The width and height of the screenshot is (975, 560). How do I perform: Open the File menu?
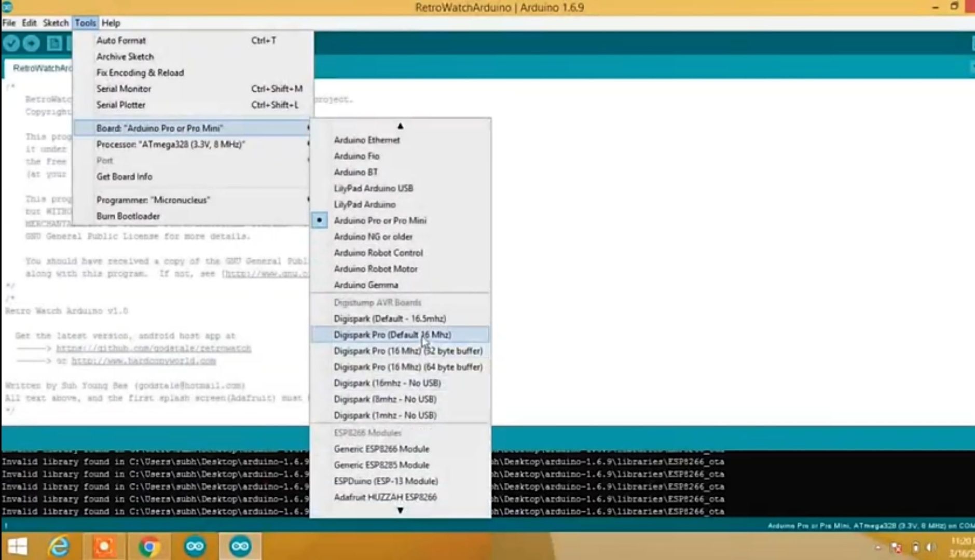(x=8, y=23)
